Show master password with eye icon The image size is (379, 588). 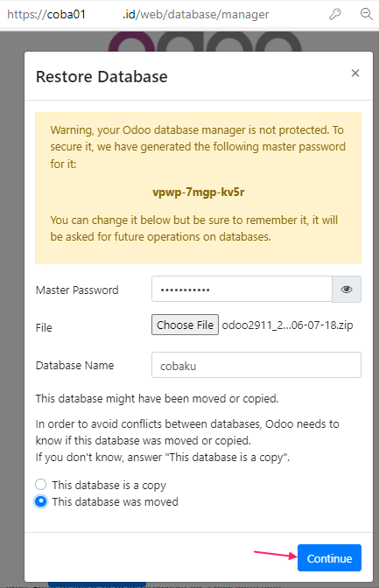(347, 289)
